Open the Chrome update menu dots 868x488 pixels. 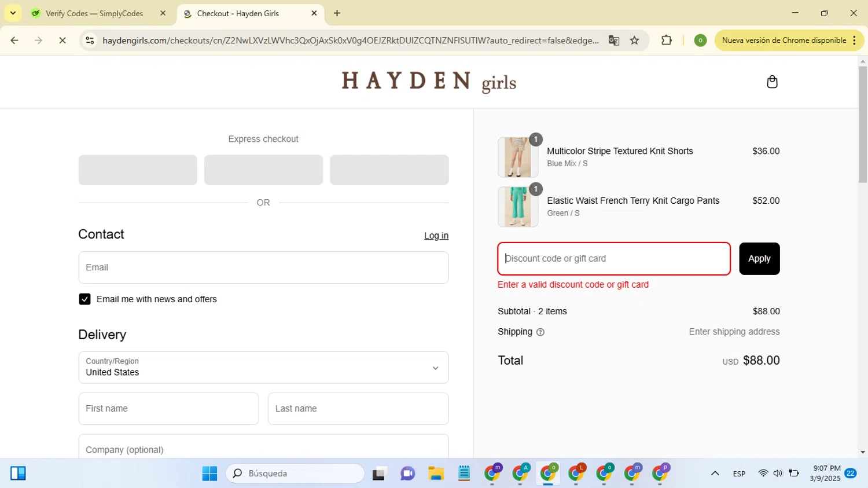(854, 41)
